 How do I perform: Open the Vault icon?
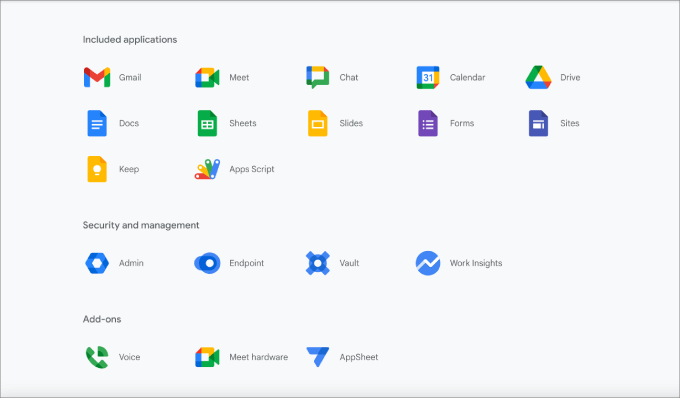point(317,263)
